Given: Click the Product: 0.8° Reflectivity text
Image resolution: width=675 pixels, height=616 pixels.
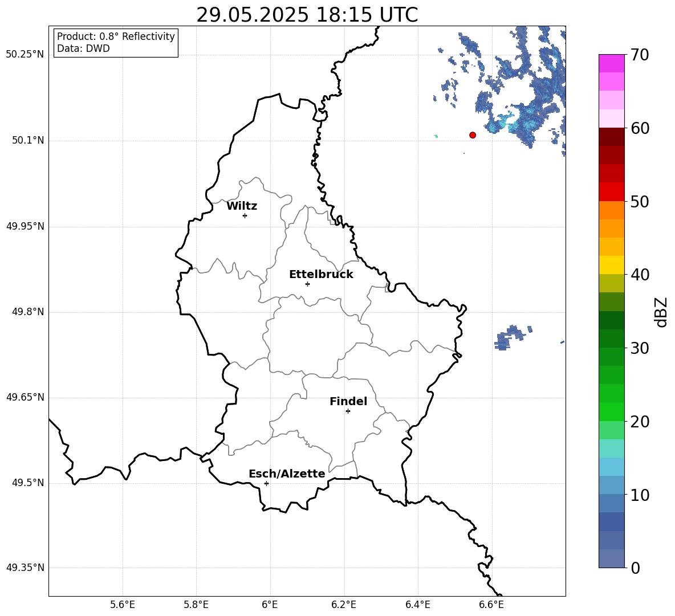Looking at the screenshot, I should (x=116, y=36).
